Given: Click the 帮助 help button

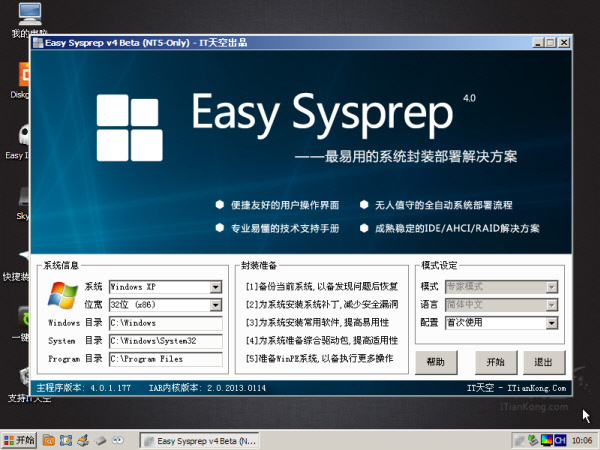Looking at the screenshot, I should 436,362.
